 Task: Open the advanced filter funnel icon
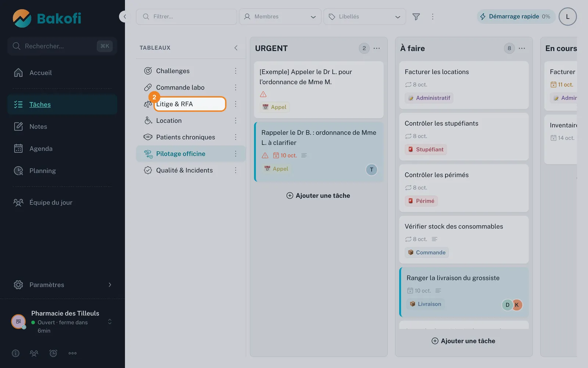tap(416, 17)
